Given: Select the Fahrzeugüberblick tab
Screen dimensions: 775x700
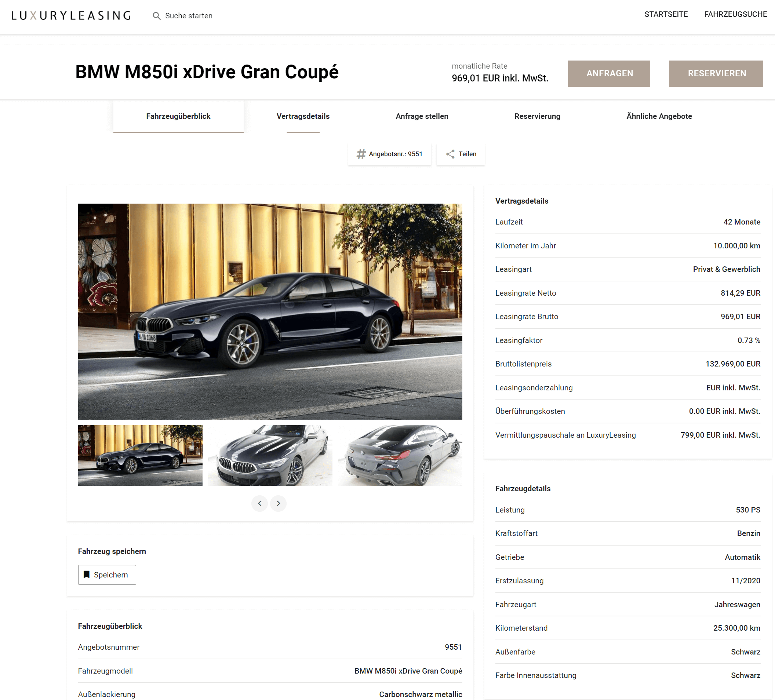Looking at the screenshot, I should 178,116.
